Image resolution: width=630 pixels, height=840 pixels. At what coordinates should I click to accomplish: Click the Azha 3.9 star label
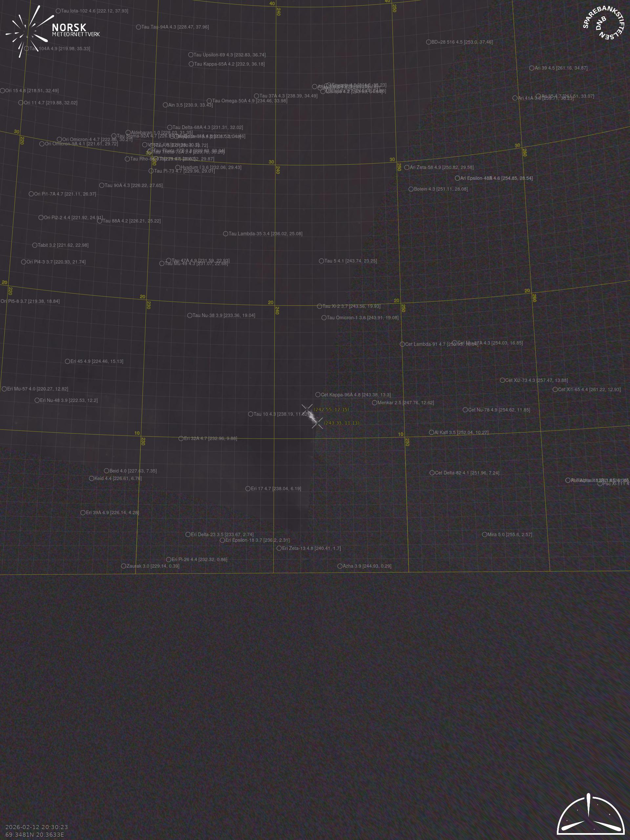click(367, 566)
